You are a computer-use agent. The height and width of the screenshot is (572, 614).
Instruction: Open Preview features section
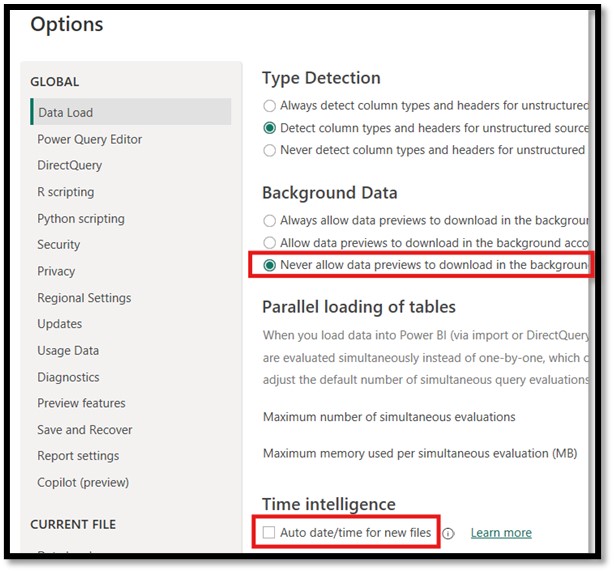(81, 403)
